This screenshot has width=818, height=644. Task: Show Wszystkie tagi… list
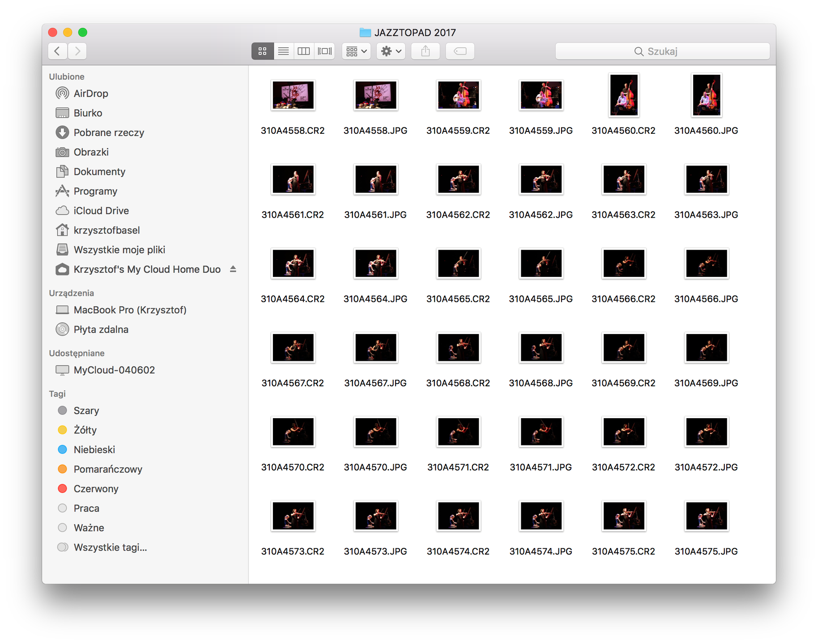tap(102, 547)
